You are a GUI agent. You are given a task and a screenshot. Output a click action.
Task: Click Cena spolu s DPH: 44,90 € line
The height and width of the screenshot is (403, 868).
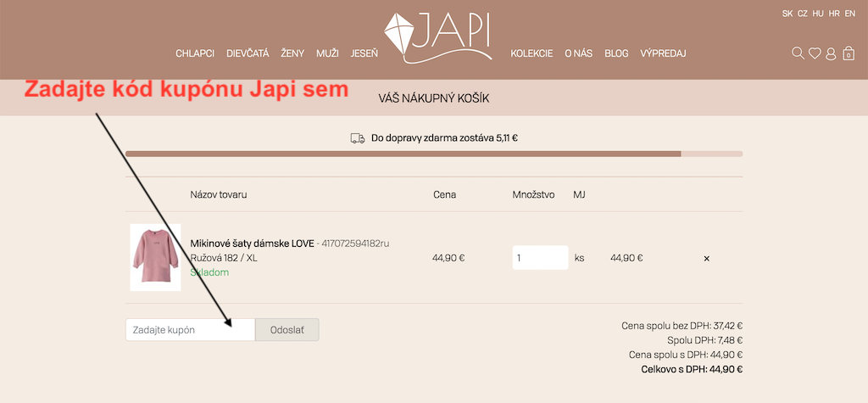click(686, 355)
